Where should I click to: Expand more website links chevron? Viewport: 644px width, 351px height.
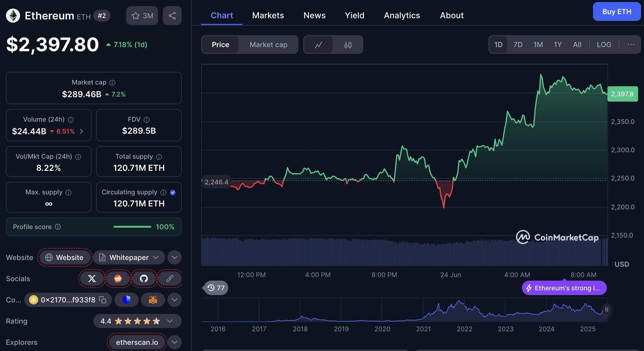tap(175, 257)
